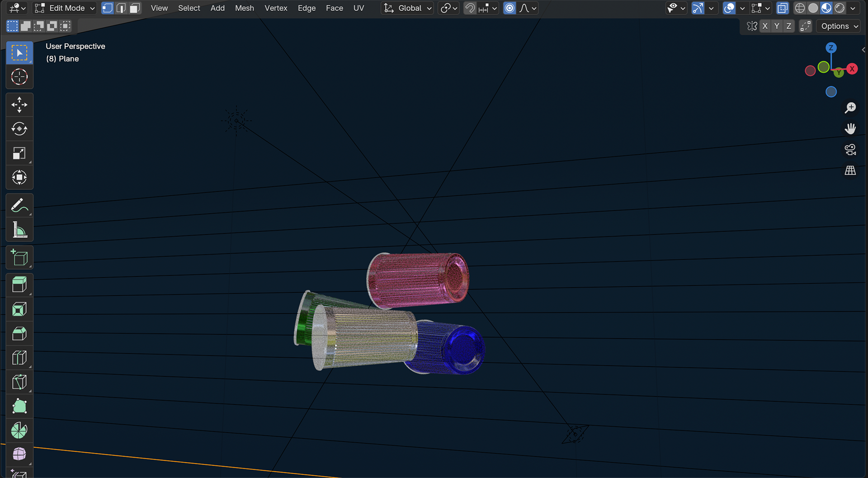
Task: Open the Mesh menu
Action: 245,8
